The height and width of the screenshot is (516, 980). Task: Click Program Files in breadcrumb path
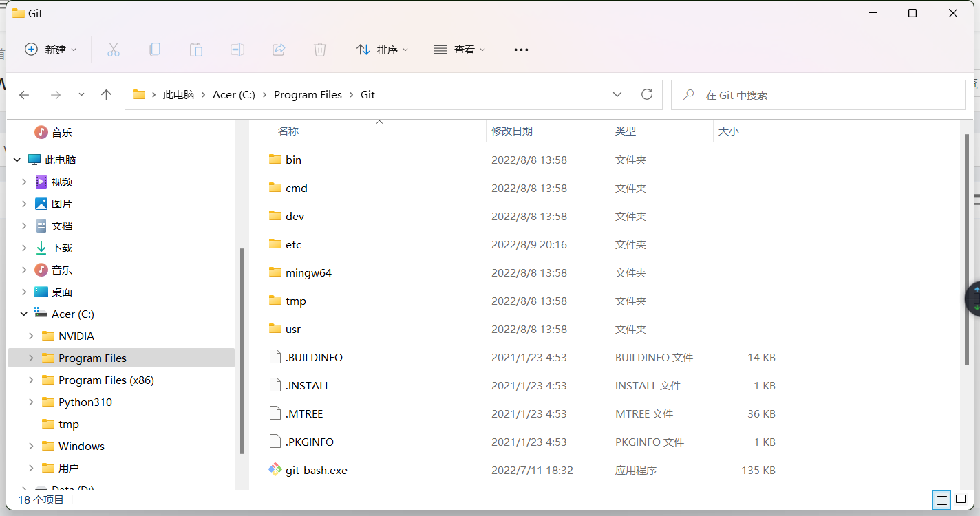click(x=308, y=95)
